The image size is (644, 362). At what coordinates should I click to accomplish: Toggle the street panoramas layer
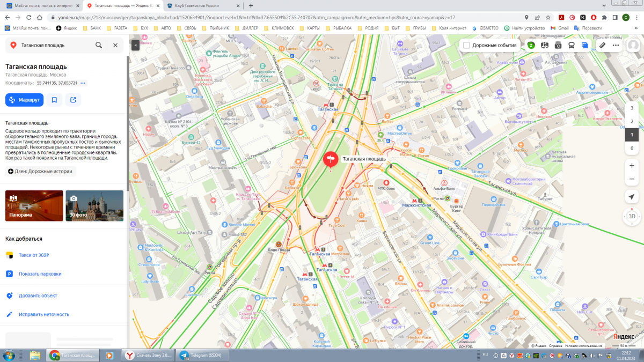click(x=545, y=46)
